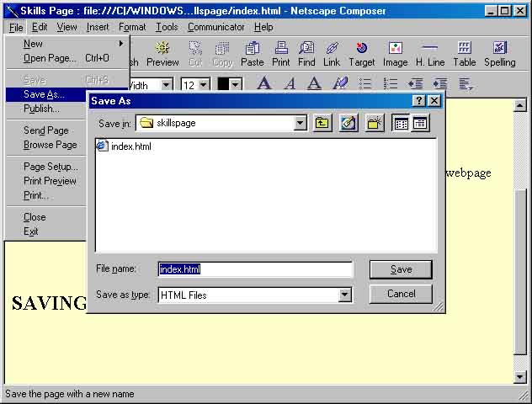532x404 pixels.
Task: Click the View Desktop icon in Save As
Action: point(348,123)
